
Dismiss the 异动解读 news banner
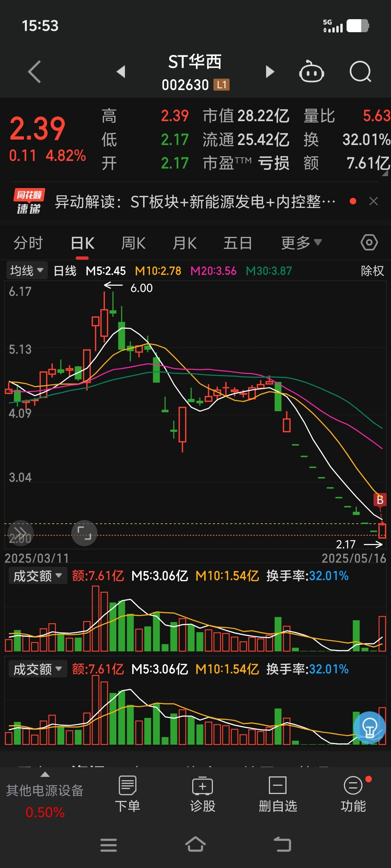click(x=374, y=201)
